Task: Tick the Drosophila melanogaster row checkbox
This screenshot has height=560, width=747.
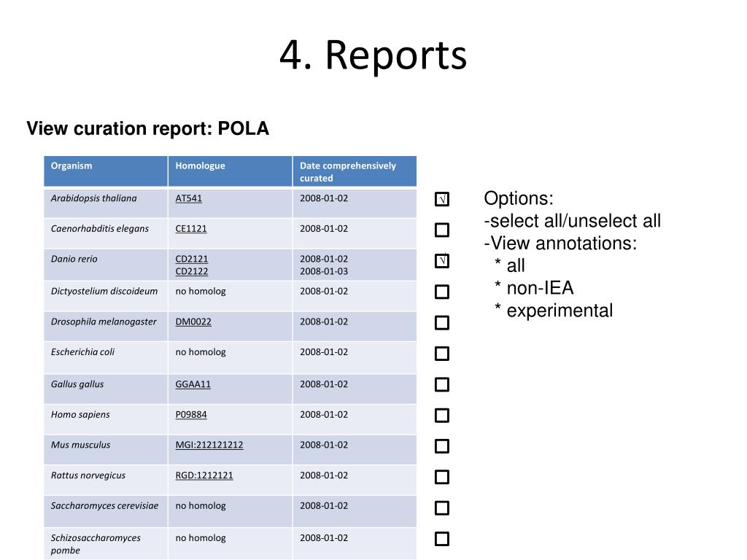Action: 441,323
